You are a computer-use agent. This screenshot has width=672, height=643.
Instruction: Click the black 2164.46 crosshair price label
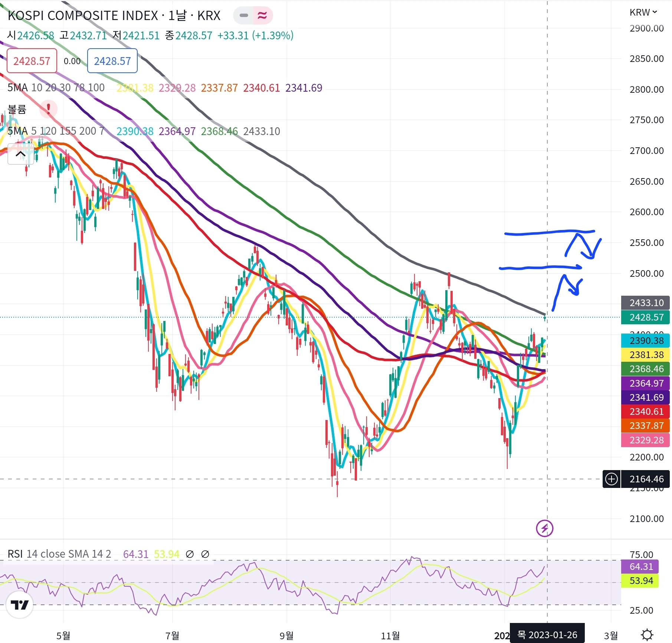[x=645, y=479]
